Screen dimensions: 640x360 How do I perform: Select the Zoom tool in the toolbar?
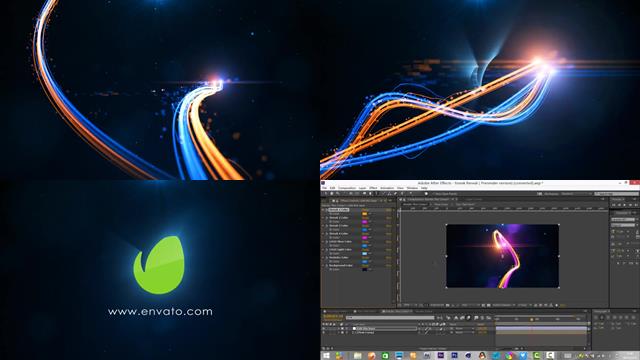point(338,193)
